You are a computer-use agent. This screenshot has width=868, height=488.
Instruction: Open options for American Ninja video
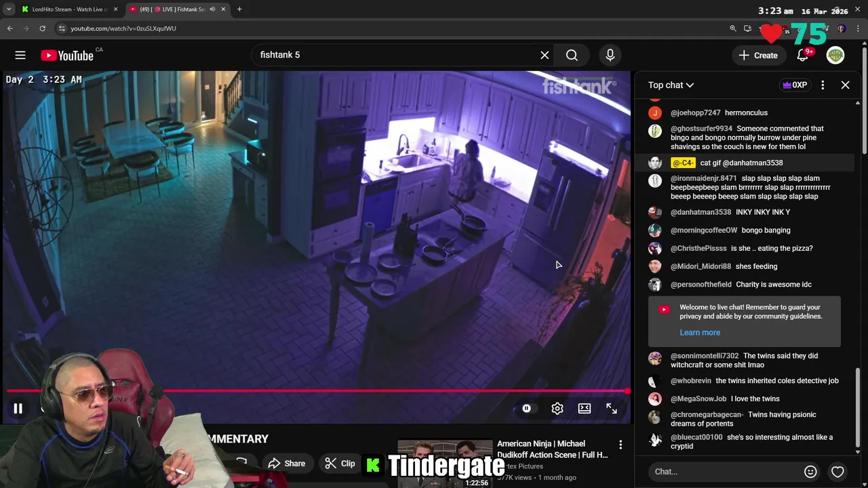[x=620, y=445]
